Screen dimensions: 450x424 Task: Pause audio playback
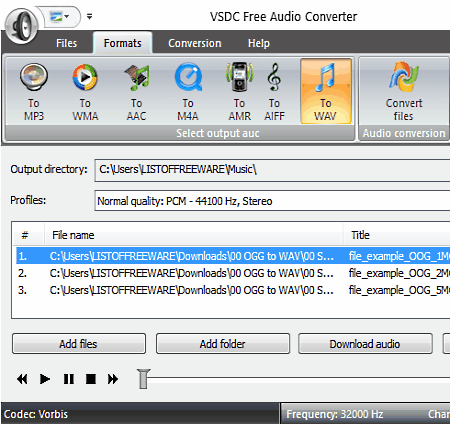point(69,379)
